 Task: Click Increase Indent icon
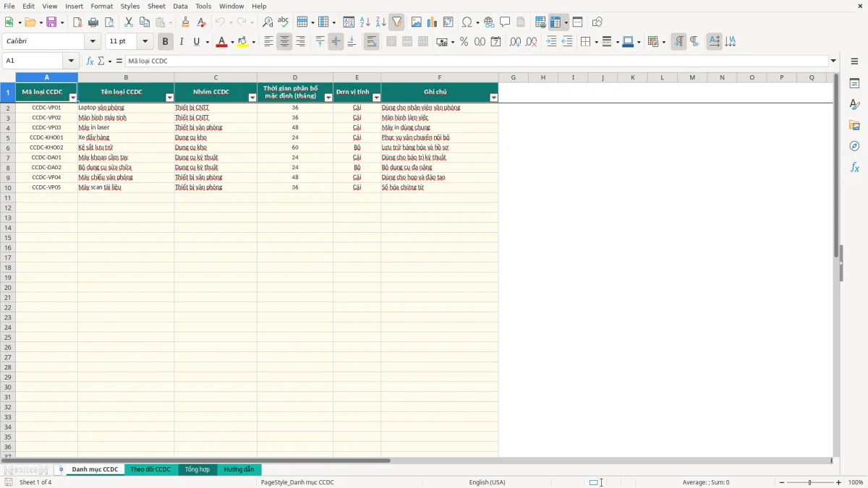click(x=551, y=42)
